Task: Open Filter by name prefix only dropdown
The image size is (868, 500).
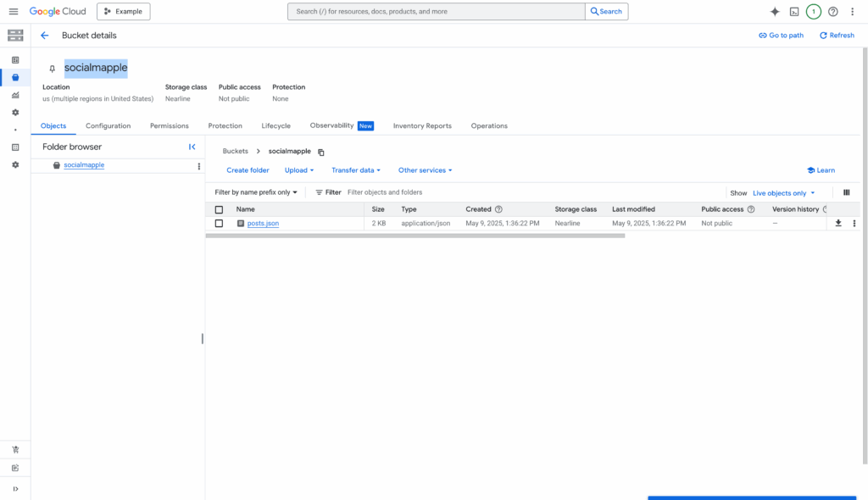Action: pyautogui.click(x=256, y=192)
